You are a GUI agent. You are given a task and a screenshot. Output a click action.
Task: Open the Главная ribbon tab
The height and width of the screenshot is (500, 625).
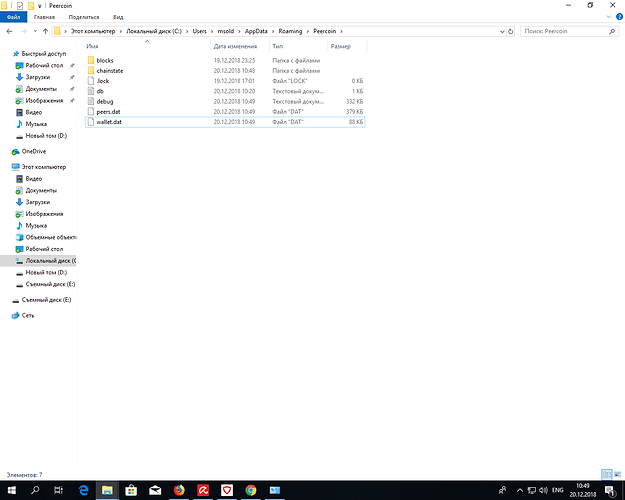click(44, 17)
